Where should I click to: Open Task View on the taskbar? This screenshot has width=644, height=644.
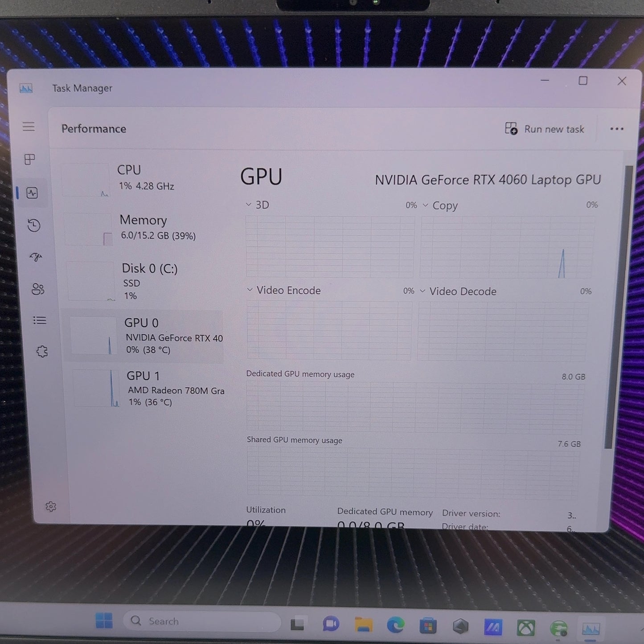(x=297, y=624)
